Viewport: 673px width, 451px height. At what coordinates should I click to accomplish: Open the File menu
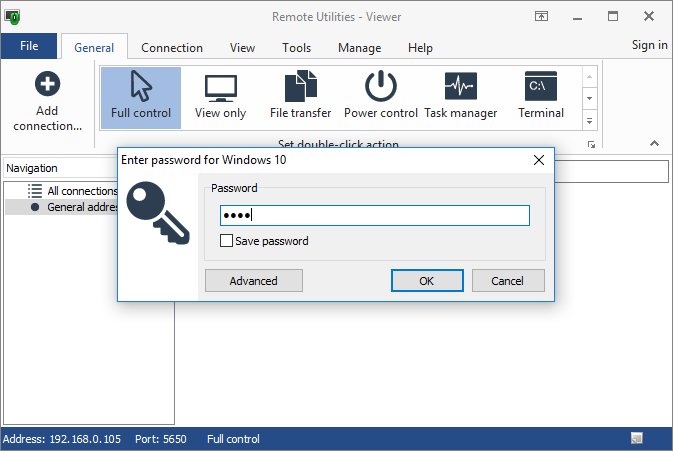[x=29, y=46]
